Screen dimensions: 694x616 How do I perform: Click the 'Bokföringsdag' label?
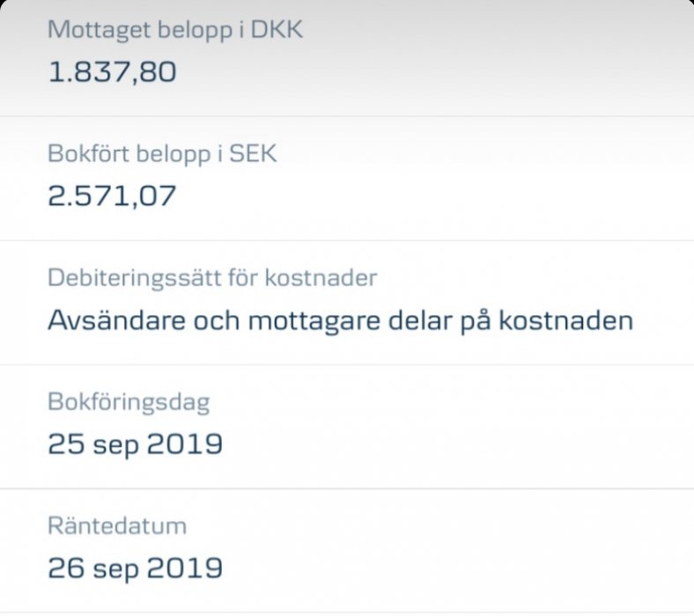point(128,402)
